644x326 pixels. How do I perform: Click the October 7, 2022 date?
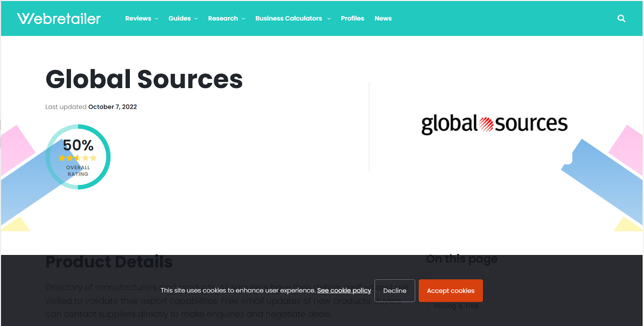point(113,107)
